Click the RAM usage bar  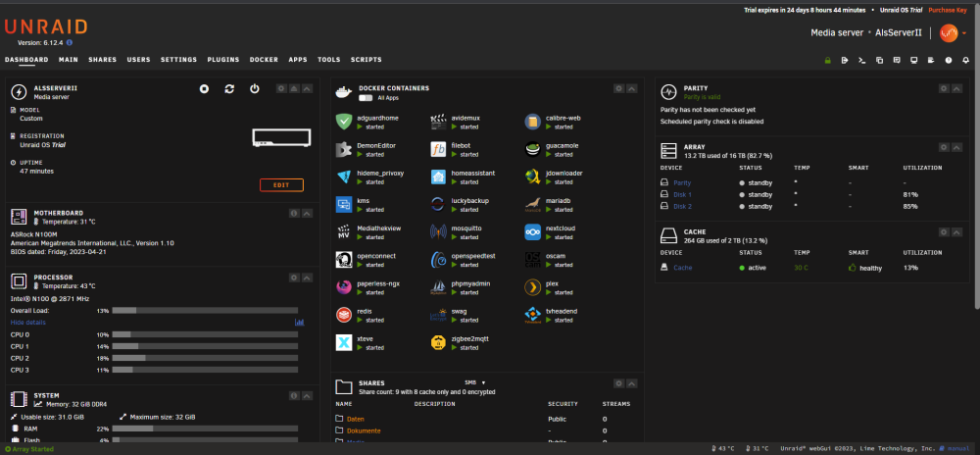point(205,429)
